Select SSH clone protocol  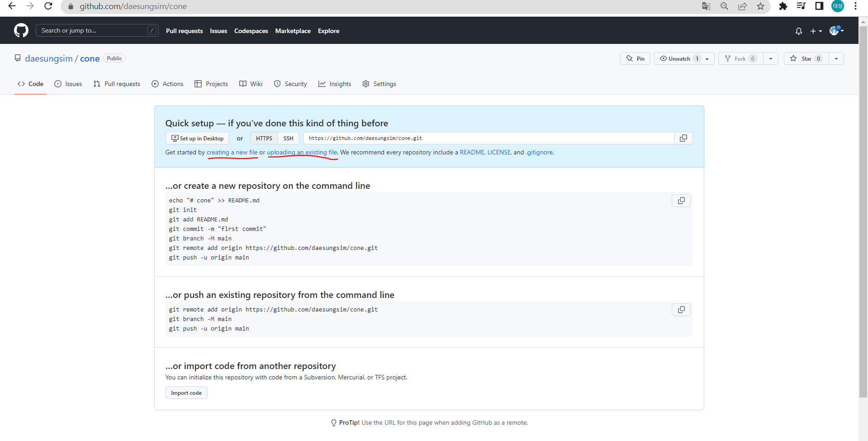point(289,138)
